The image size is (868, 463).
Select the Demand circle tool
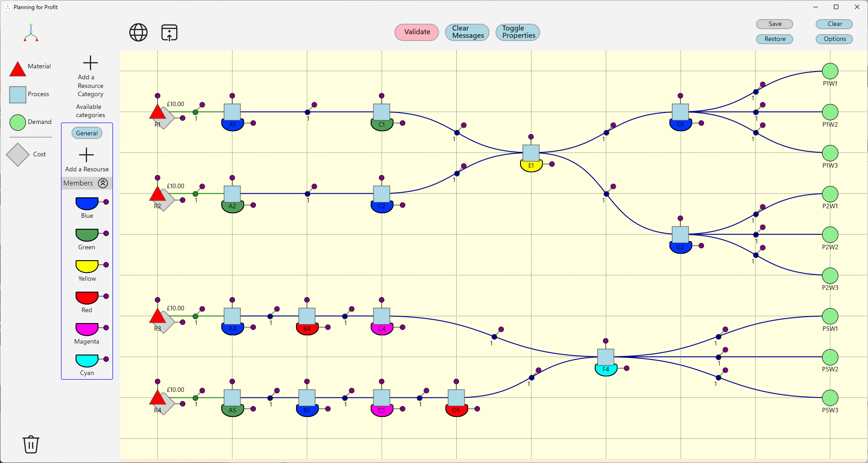(17, 122)
